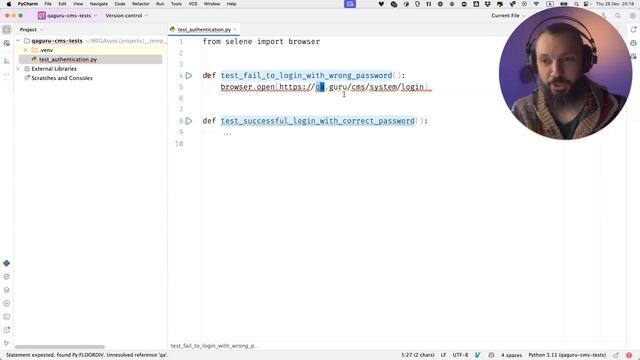640x360 pixels.
Task: Click the 5:27 caret position indicator
Action: (x=418, y=355)
